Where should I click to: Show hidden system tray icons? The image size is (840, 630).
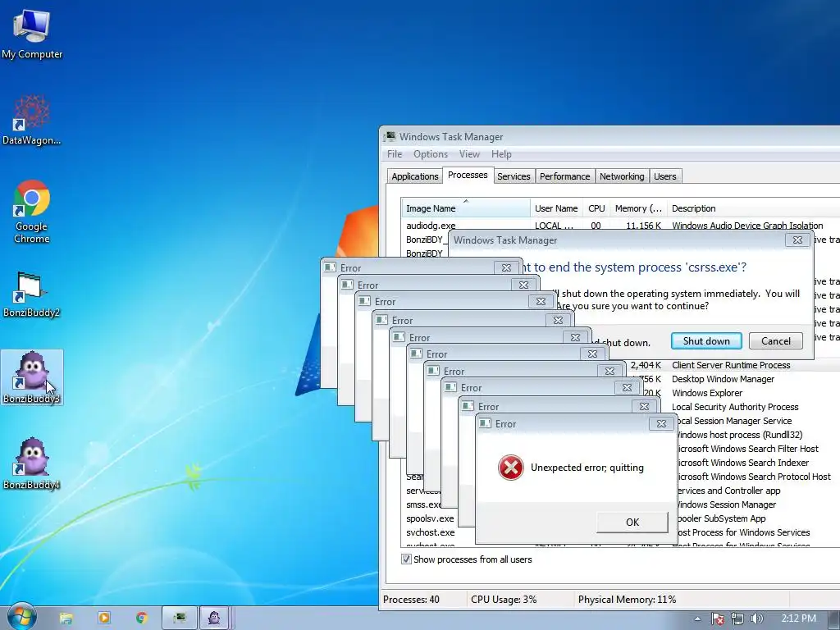tap(697, 619)
